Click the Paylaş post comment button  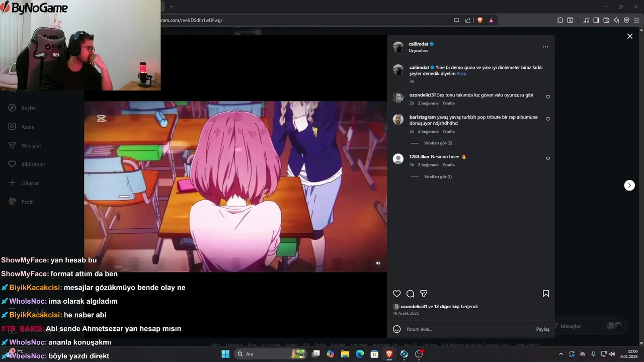pyautogui.click(x=543, y=329)
